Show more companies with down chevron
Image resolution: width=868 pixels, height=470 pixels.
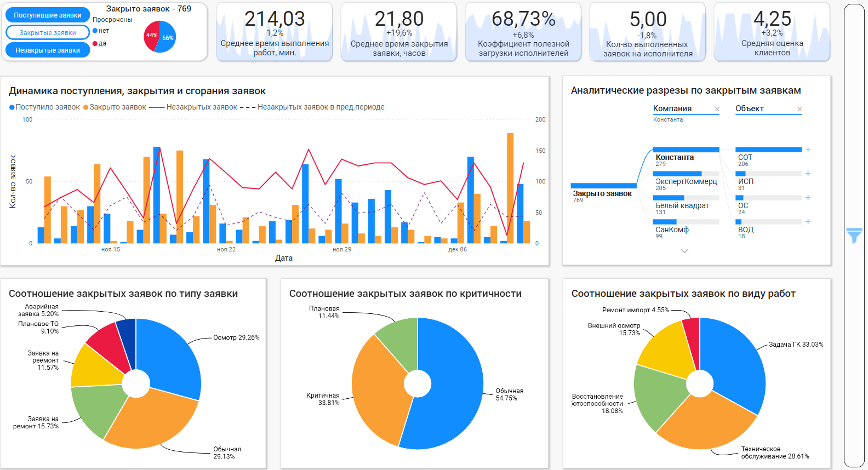[684, 251]
